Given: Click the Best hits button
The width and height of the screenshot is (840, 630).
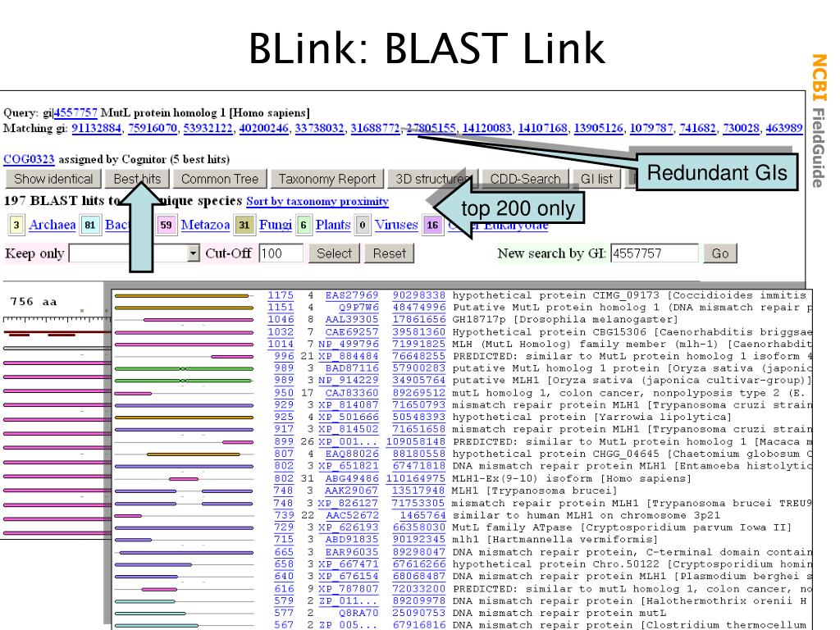Looking at the screenshot, I should pos(137,179).
